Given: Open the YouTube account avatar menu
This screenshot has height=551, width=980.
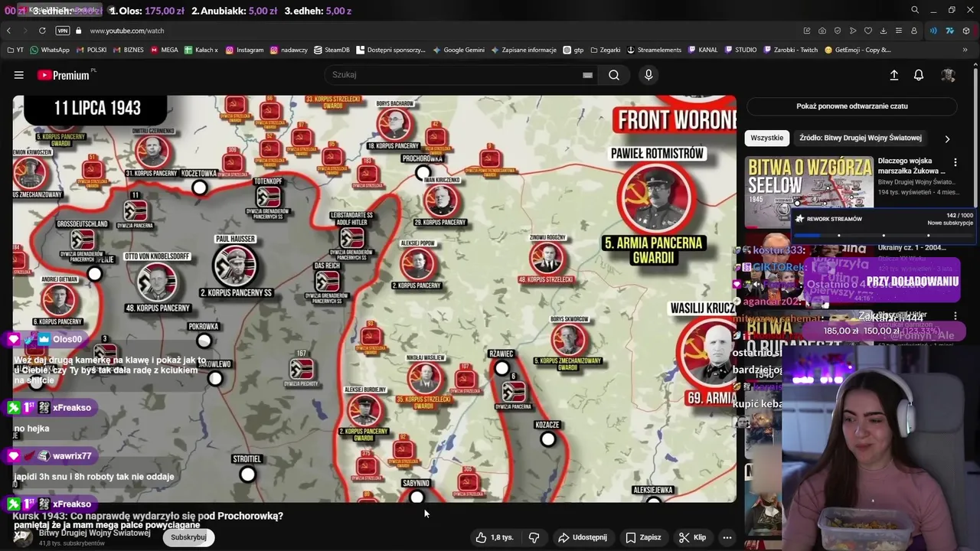Looking at the screenshot, I should 948,75.
